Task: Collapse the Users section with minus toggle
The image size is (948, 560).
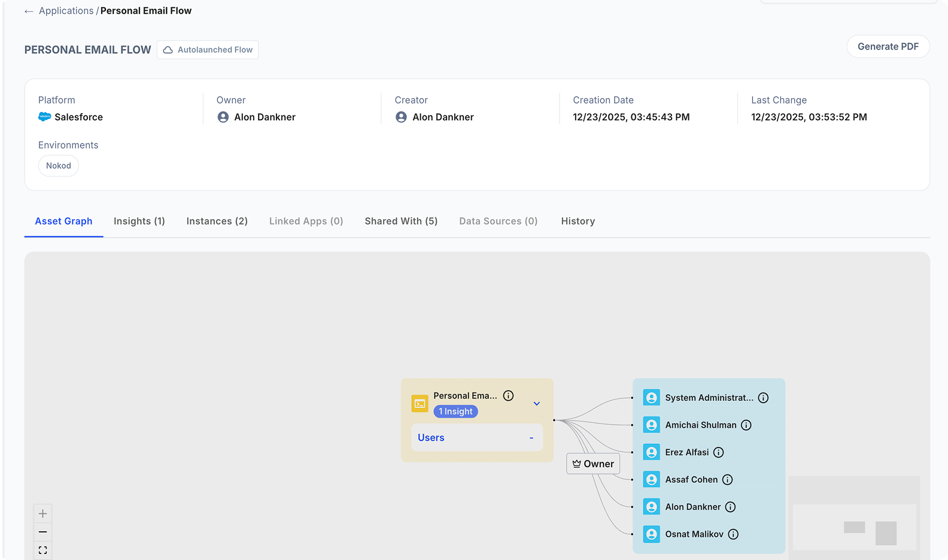Action: tap(531, 438)
